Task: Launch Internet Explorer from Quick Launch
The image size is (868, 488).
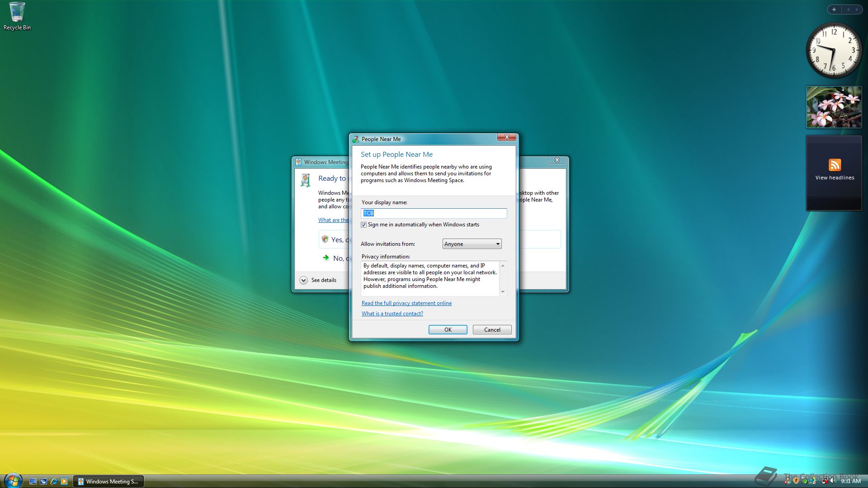Action: coord(54,481)
